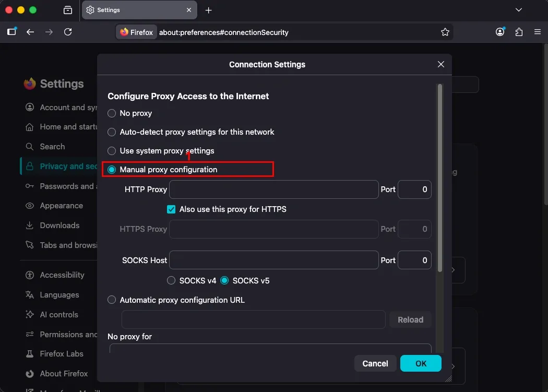Image resolution: width=548 pixels, height=392 pixels.
Task: Open the extensions puzzle icon
Action: coord(519,32)
